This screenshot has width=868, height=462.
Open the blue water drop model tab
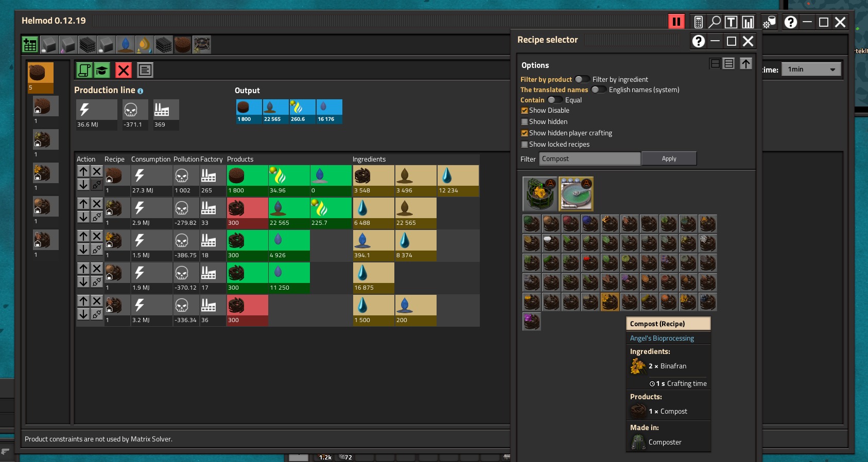click(126, 45)
